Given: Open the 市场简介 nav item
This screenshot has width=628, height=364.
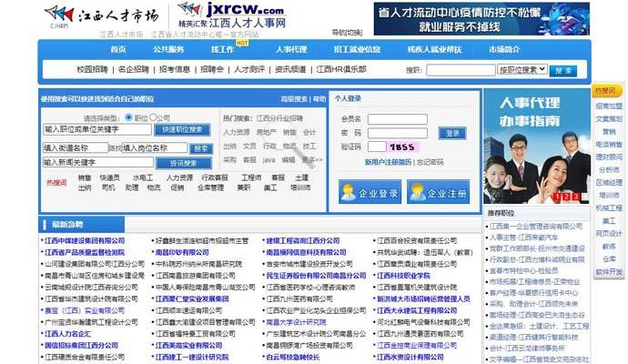Looking at the screenshot, I should 504,49.
